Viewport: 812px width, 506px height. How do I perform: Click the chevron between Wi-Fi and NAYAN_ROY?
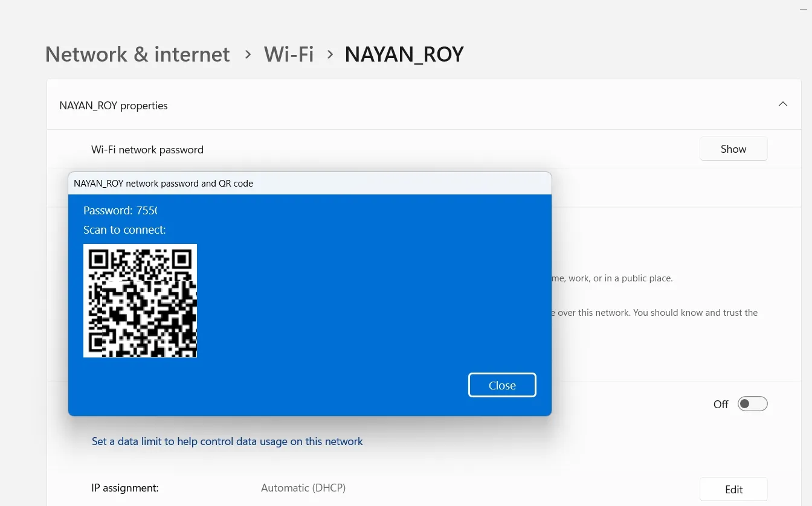[x=330, y=54]
